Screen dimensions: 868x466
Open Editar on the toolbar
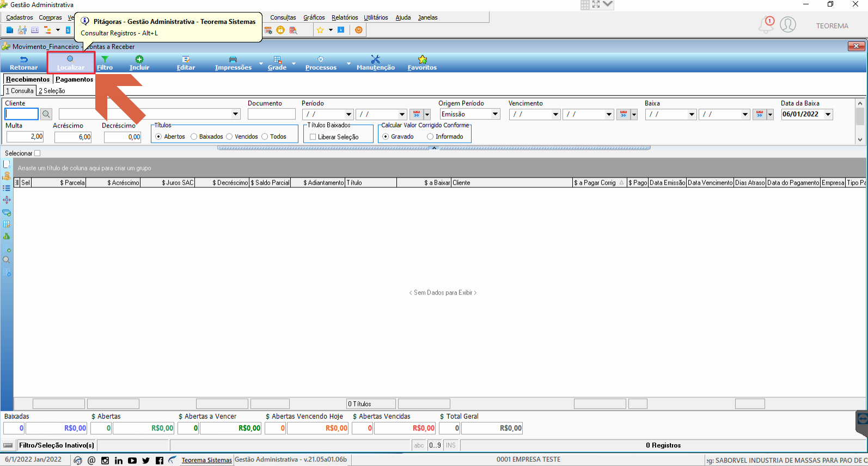point(186,63)
